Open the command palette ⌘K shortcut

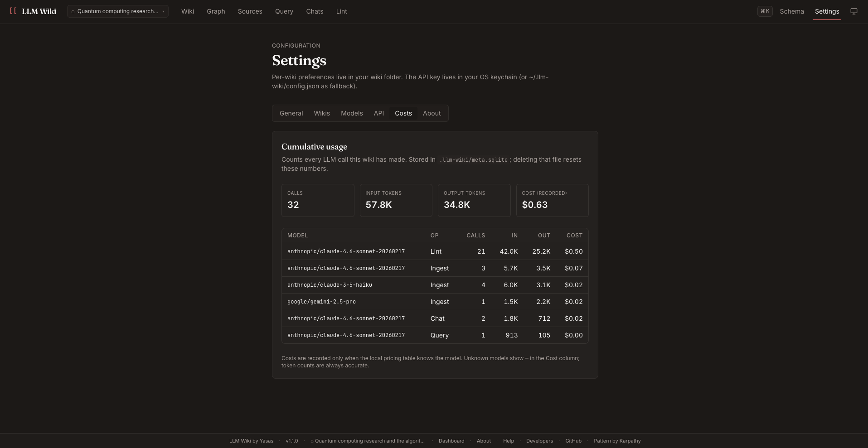(765, 11)
